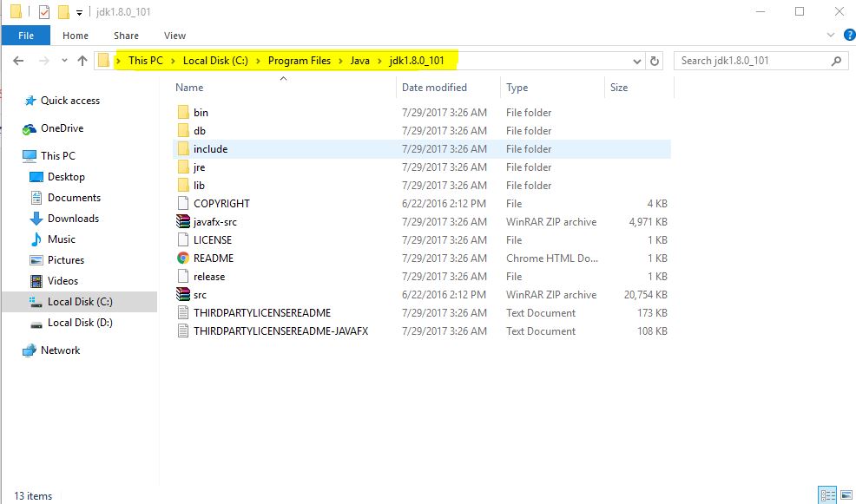Click the Help question mark button
The width and height of the screenshot is (856, 504).
[848, 35]
